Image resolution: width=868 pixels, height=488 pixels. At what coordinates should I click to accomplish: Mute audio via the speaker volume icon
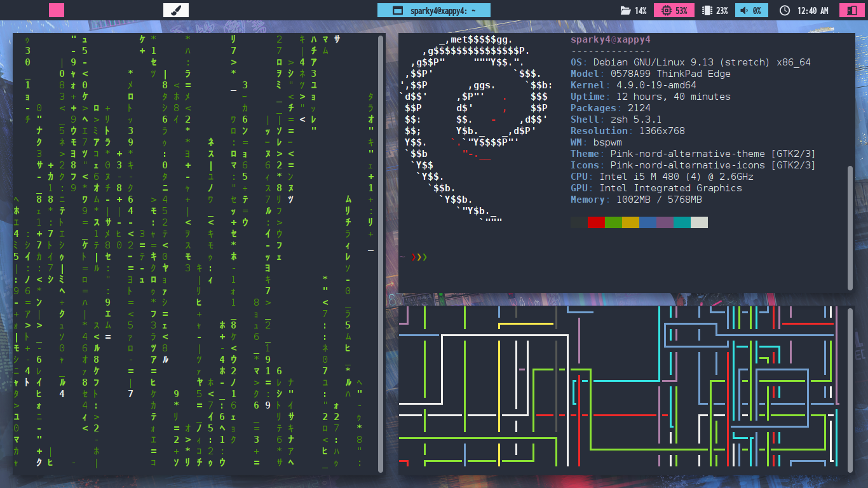743,11
